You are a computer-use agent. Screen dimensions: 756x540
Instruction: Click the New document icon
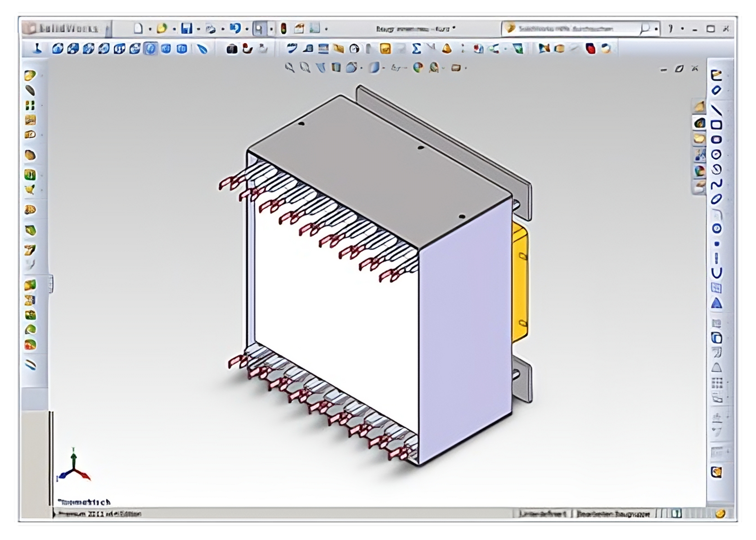pyautogui.click(x=139, y=29)
